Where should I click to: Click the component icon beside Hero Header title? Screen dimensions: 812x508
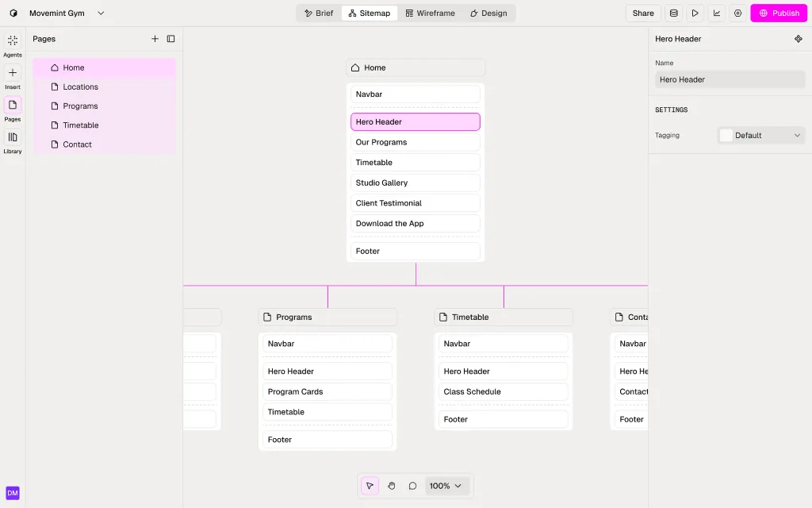pyautogui.click(x=798, y=39)
